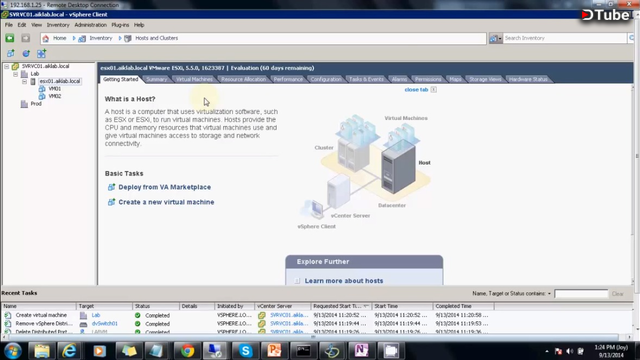Click the green Back navigation arrow
The height and width of the screenshot is (360, 640).
(x=10, y=38)
